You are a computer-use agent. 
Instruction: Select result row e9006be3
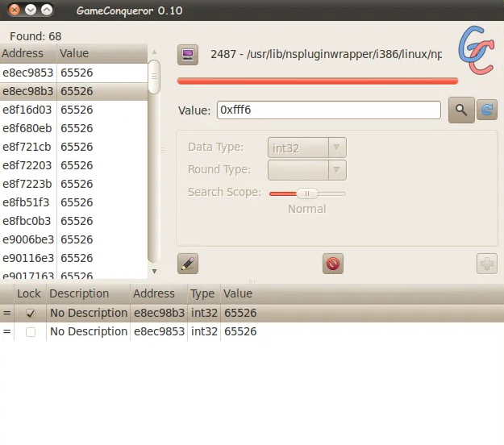73,239
